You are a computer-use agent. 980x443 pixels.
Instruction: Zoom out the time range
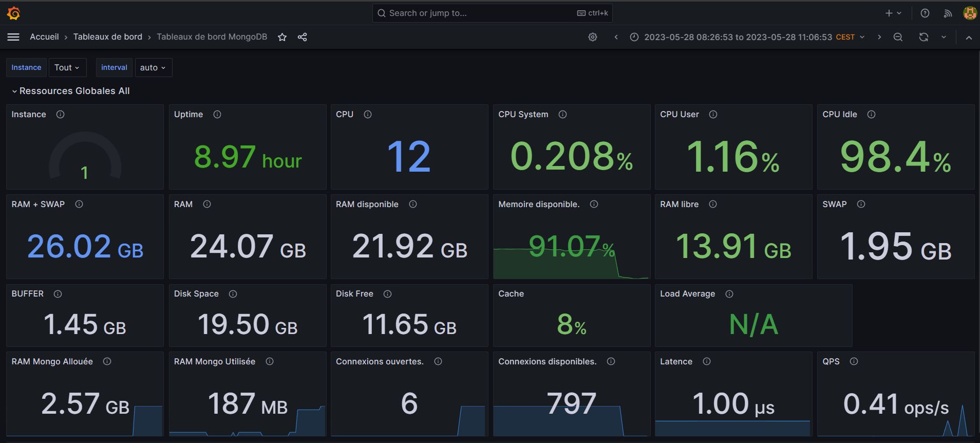(898, 37)
